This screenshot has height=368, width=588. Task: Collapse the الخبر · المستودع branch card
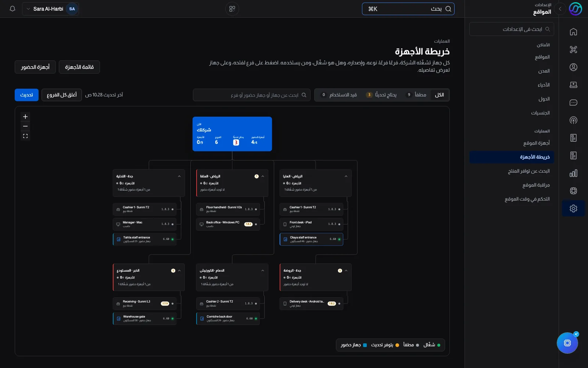pyautogui.click(x=179, y=271)
